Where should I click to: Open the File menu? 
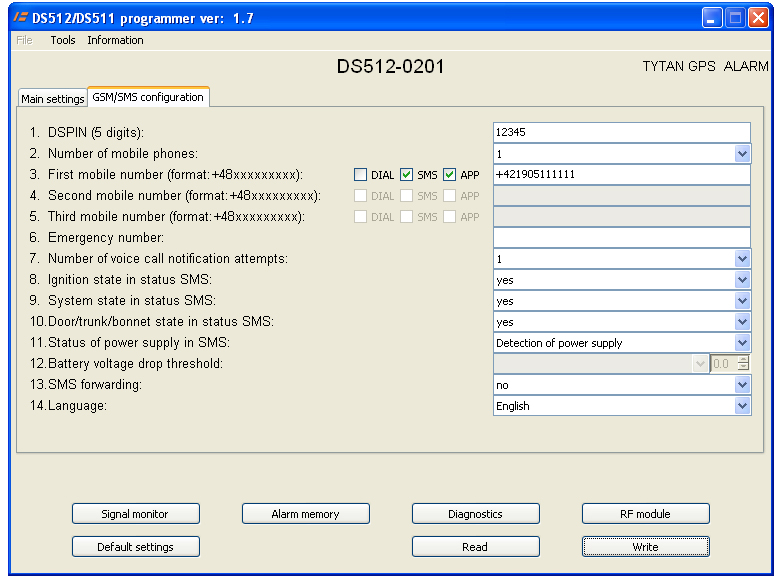[24, 40]
